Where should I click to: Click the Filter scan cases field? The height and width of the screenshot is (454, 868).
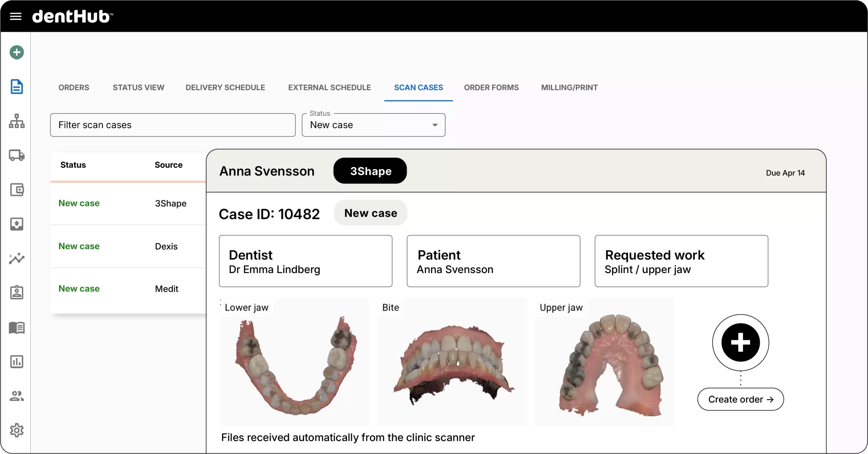pos(173,125)
